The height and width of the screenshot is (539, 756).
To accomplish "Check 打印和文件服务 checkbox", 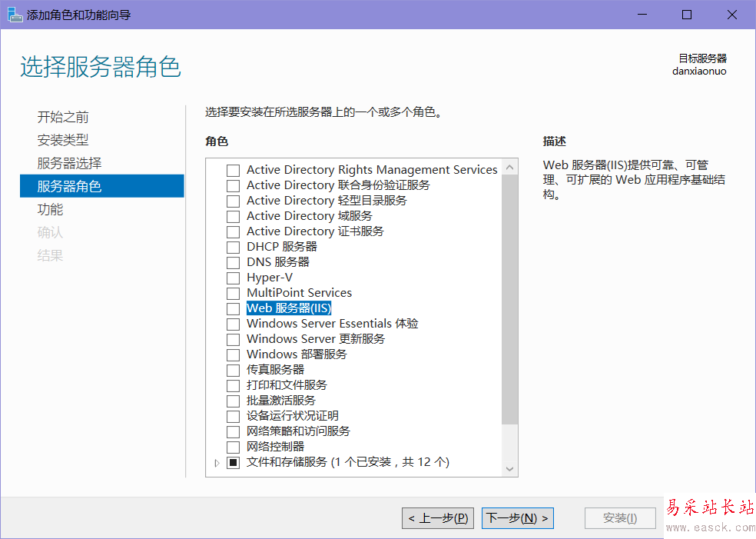I will tap(234, 386).
